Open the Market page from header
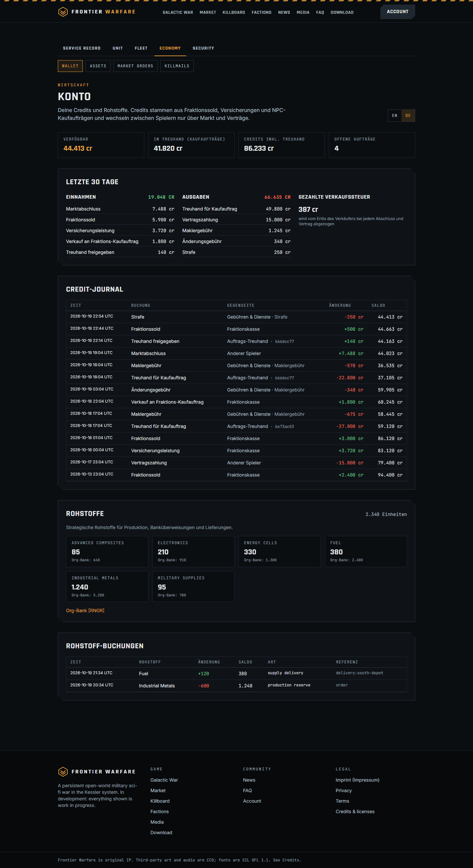 click(x=208, y=12)
